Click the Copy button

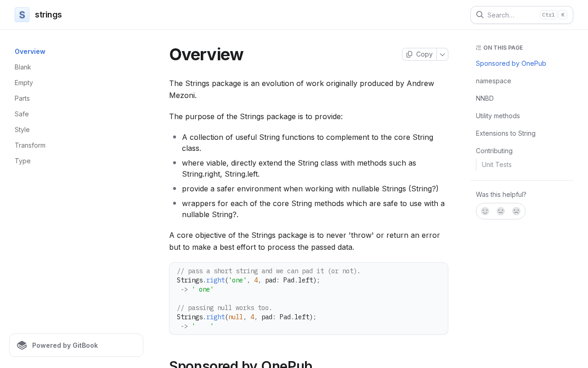pos(419,54)
